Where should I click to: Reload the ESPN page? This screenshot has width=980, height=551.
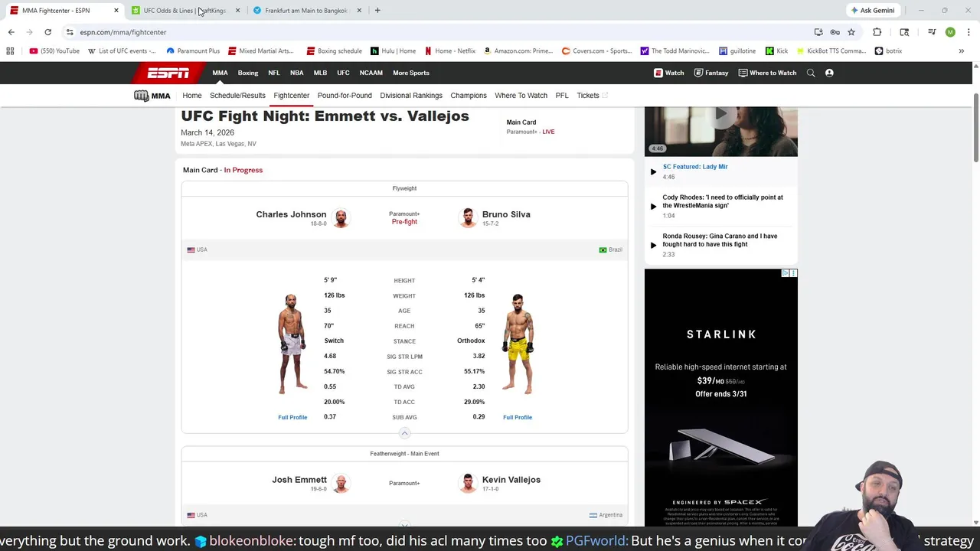[47, 32]
